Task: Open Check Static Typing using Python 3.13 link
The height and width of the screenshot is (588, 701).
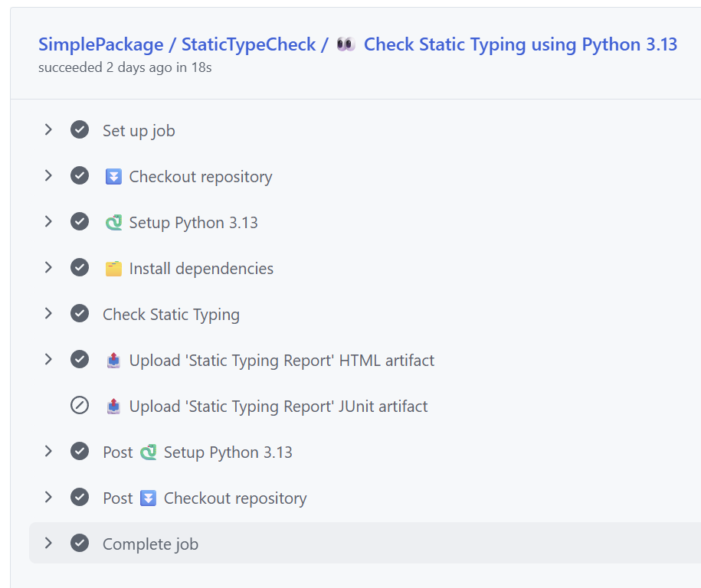Action: click(520, 45)
